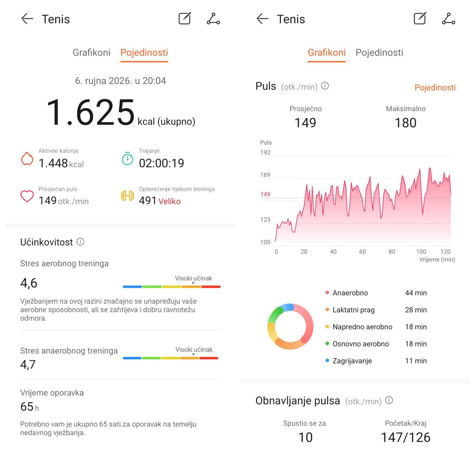Go back using left screen arrow
Viewport: 476px width, 456px height.
pyautogui.click(x=27, y=19)
